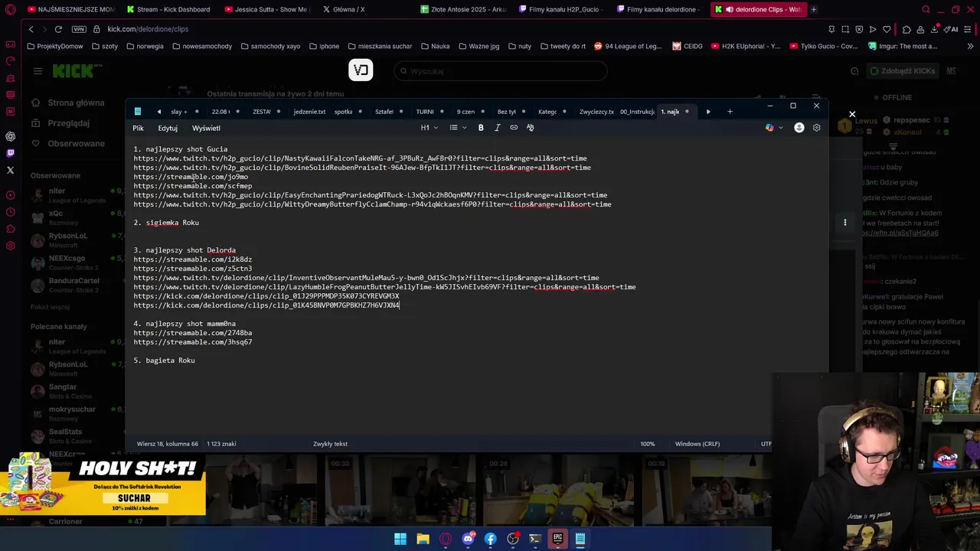Go back in browser history
This screenshot has width=980, height=551.
point(31,29)
